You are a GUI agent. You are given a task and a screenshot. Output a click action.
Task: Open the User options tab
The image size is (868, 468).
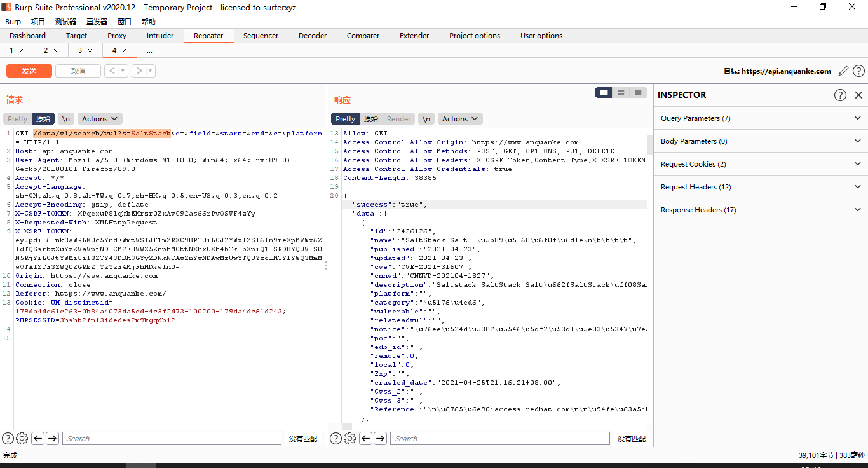(x=541, y=36)
